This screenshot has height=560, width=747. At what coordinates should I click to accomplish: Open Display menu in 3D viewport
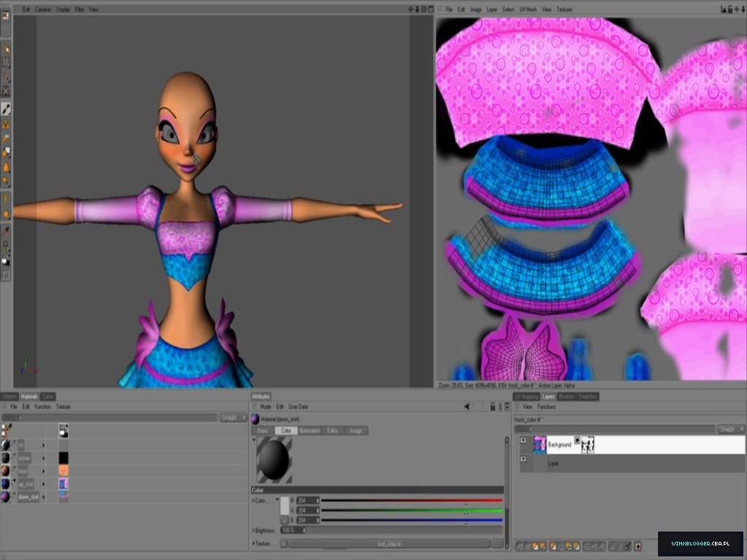click(x=63, y=9)
